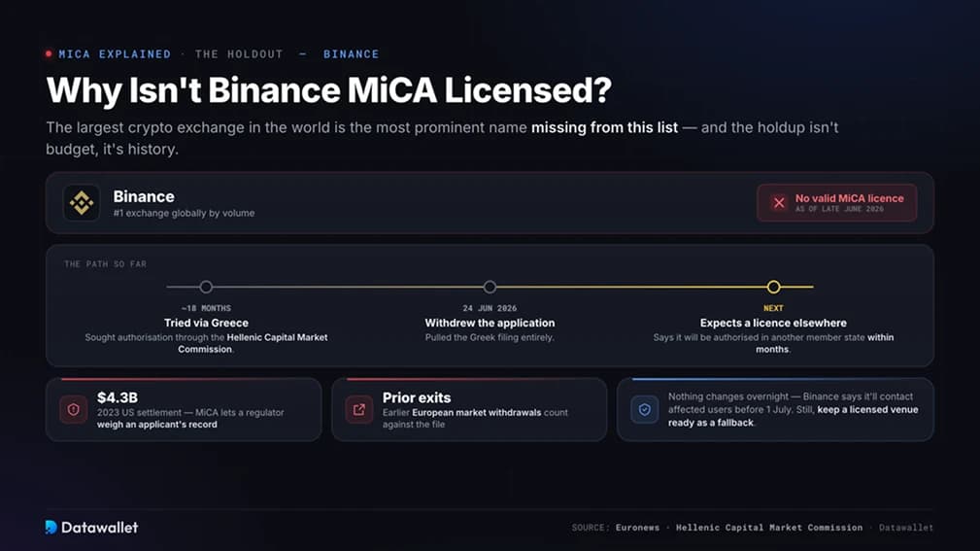Screen dimensions: 980x551
Task: Click the blue shield check icon
Action: [644, 410]
